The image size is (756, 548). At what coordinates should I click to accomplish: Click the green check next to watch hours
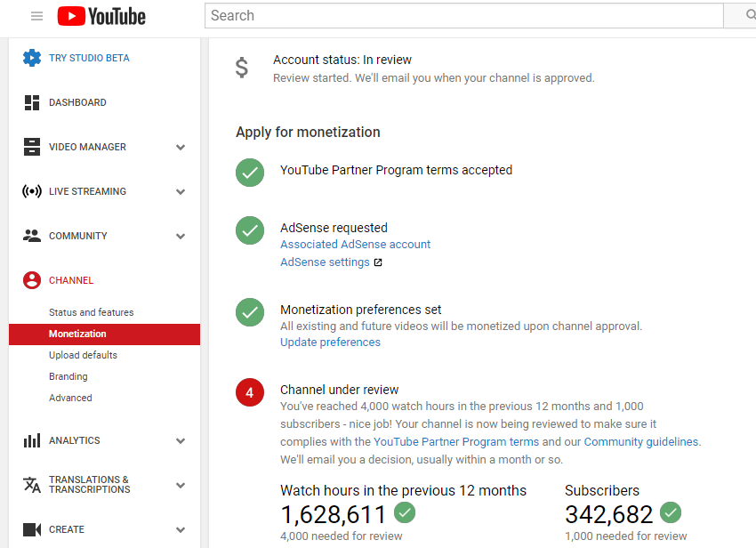click(x=405, y=512)
